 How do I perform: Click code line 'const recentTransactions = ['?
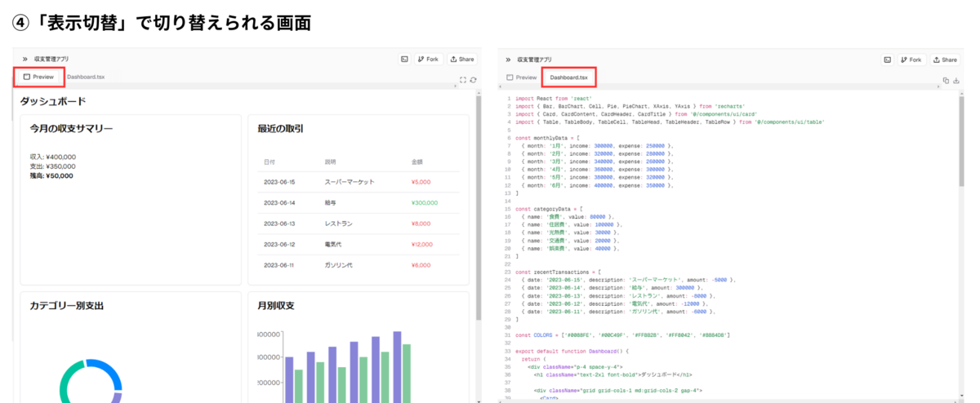pyautogui.click(x=558, y=272)
